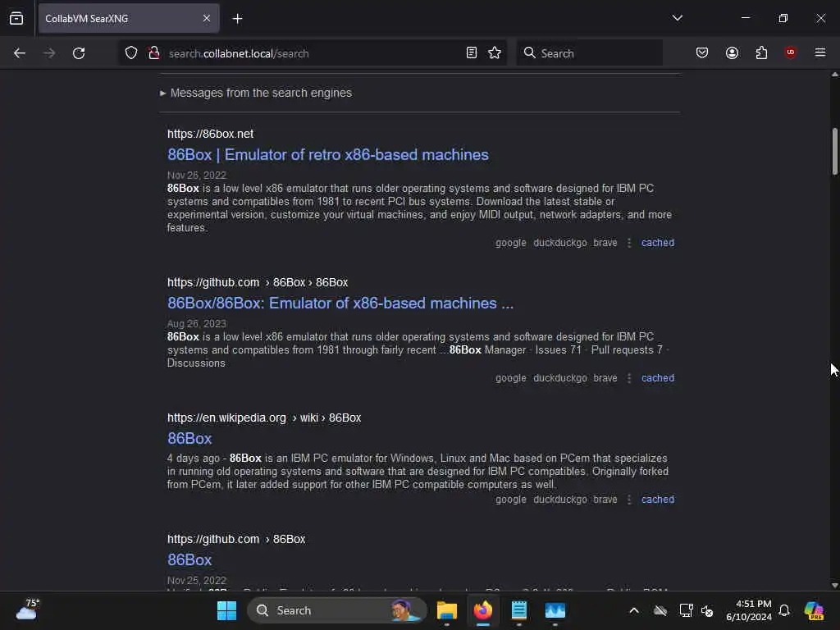This screenshot has width=840, height=630.
Task: Close the CollabVM SearXNG tab
Action: pyautogui.click(x=207, y=18)
